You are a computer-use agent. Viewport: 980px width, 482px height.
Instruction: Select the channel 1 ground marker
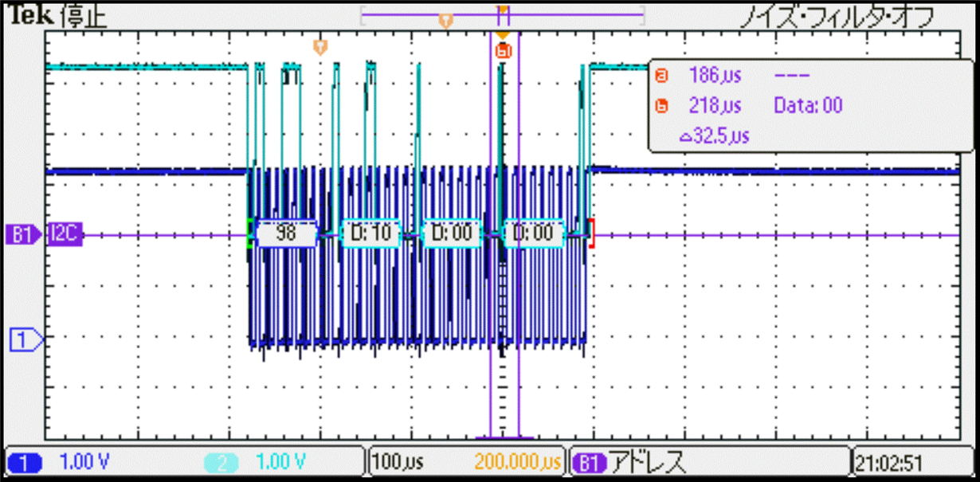click(x=25, y=341)
